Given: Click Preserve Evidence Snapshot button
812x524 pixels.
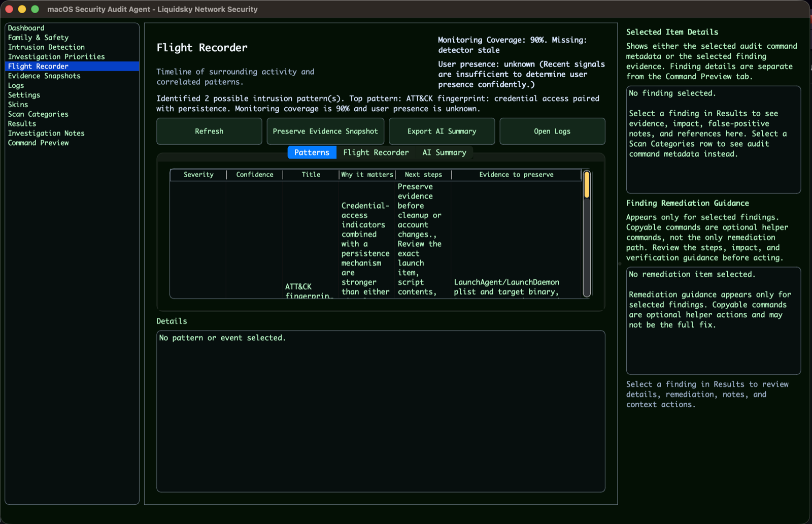Looking at the screenshot, I should (325, 131).
